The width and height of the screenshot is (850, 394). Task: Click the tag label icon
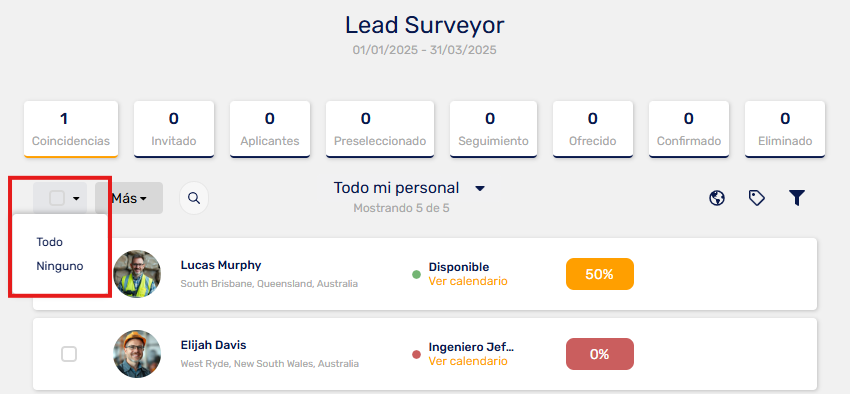(757, 198)
